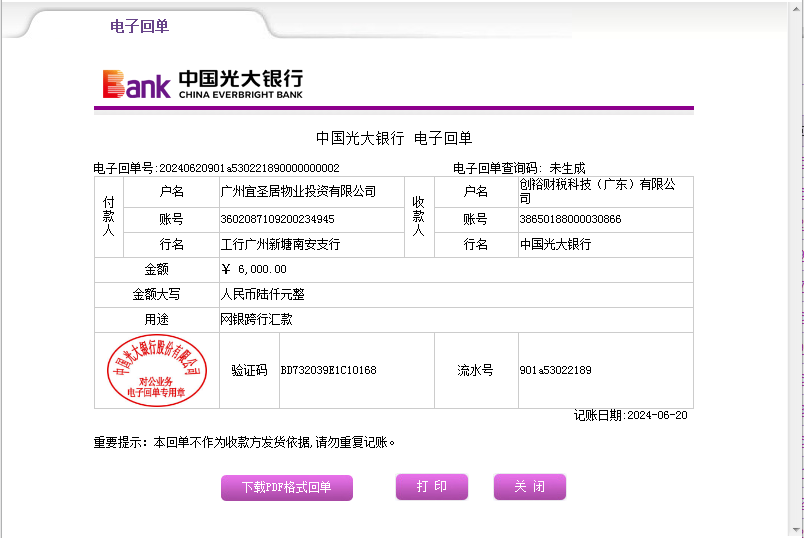Click the amount ¥ 6,000.00

[x=254, y=269]
